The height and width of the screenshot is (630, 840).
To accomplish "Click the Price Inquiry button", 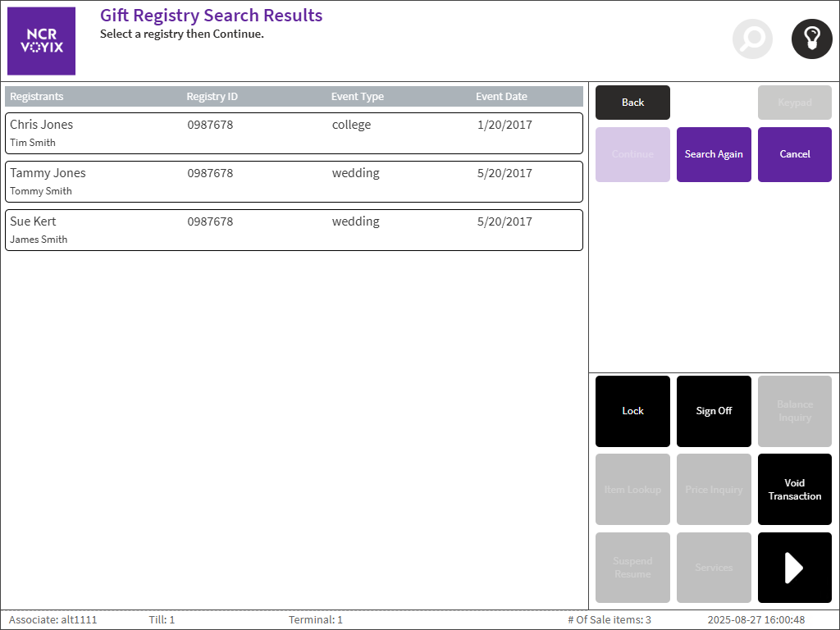I will coord(714,490).
